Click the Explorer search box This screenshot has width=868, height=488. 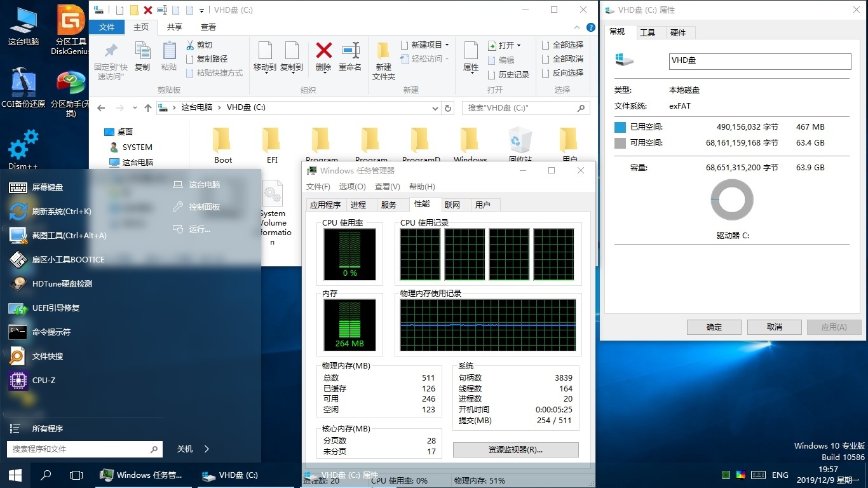526,108
